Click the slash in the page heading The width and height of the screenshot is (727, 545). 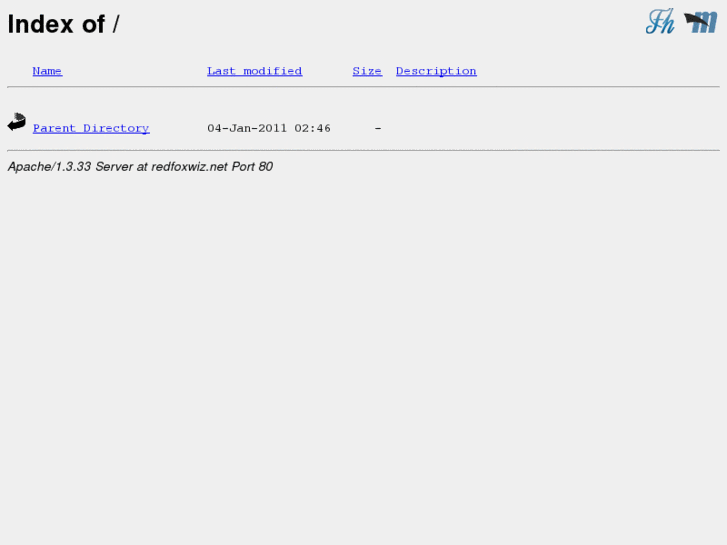point(116,24)
